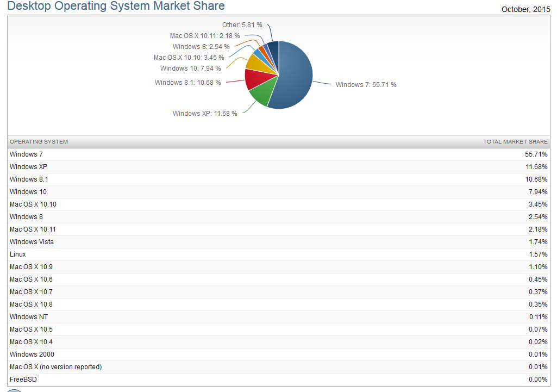Select the Mac OS X 10.5 table row name
The image size is (557, 392).
[32, 329]
